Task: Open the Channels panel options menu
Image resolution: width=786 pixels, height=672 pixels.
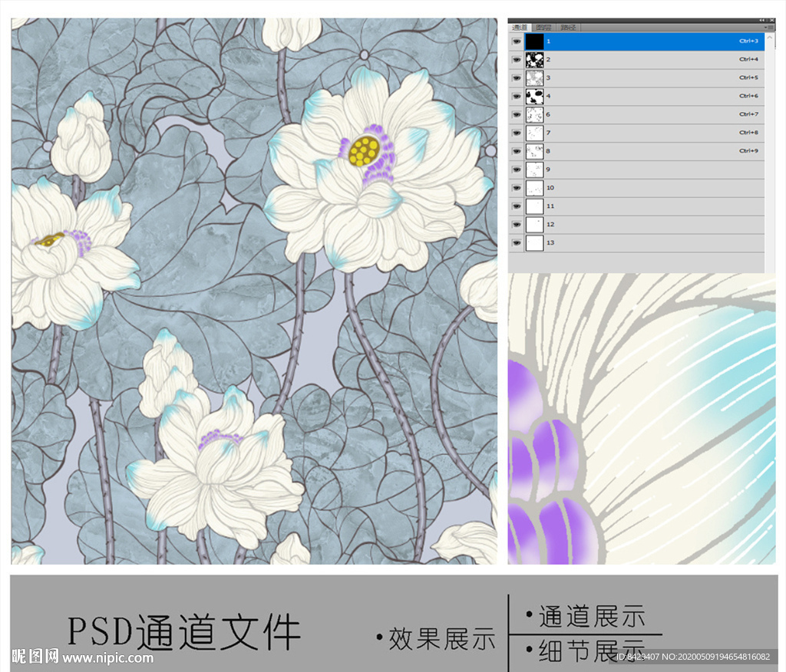Action: (x=770, y=27)
